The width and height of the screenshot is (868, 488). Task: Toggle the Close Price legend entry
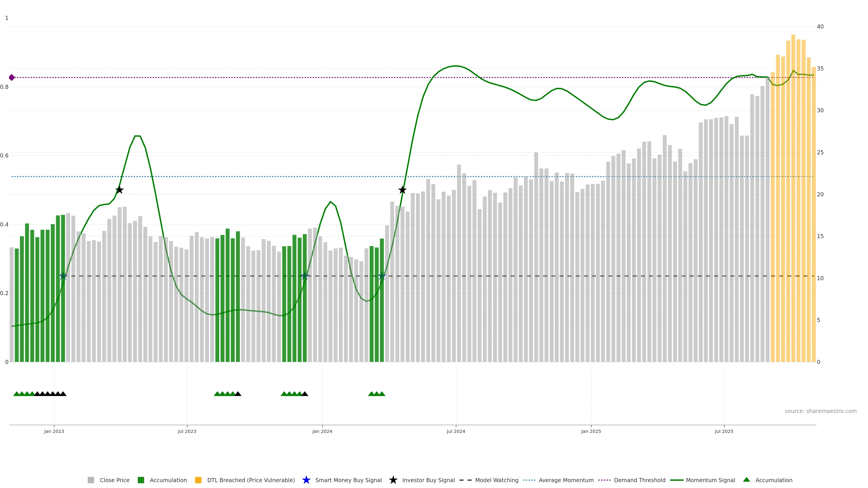point(114,480)
